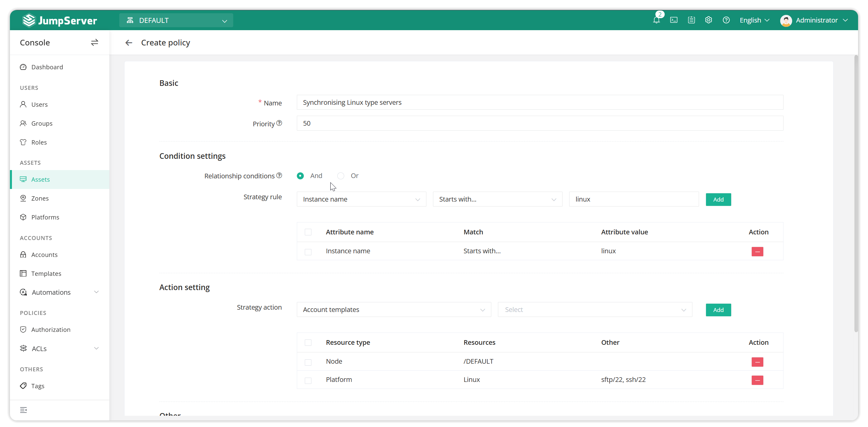This screenshot has width=868, height=427.
Task: Open the DEFAULT organization dropdown
Action: pyautogui.click(x=176, y=21)
